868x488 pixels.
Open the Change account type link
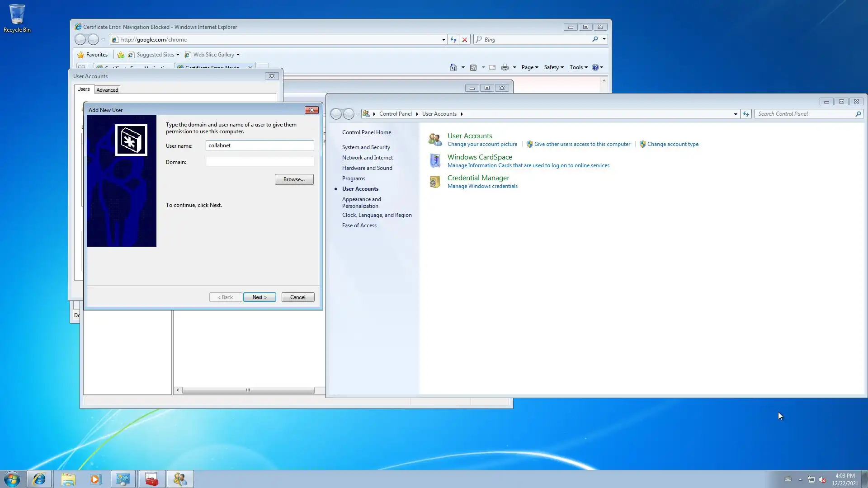click(673, 144)
